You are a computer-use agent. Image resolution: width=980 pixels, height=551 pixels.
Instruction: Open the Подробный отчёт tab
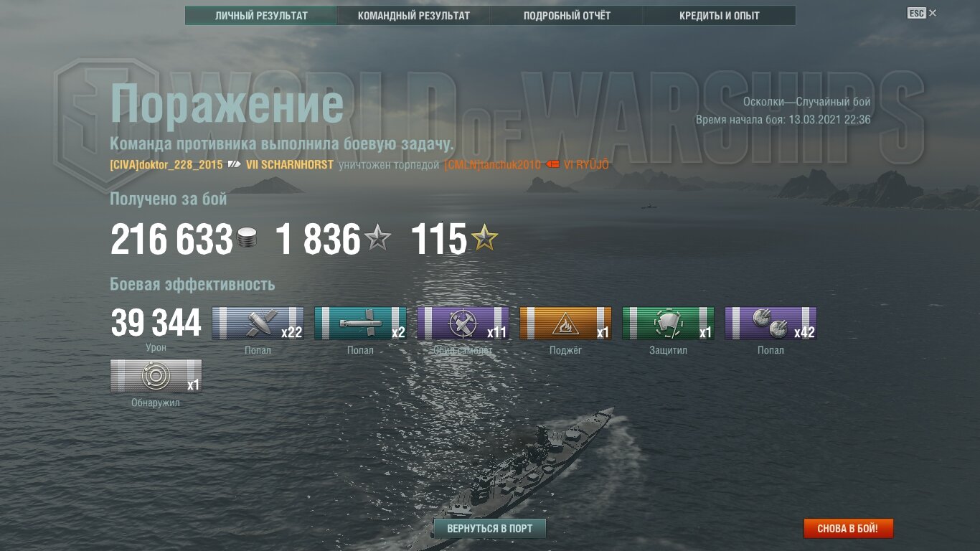(x=567, y=15)
